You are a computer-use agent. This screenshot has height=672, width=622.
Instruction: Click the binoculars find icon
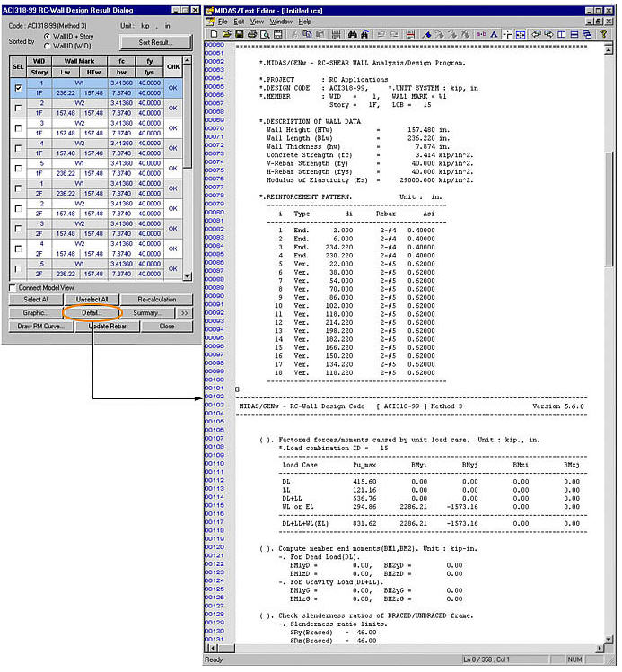(353, 34)
